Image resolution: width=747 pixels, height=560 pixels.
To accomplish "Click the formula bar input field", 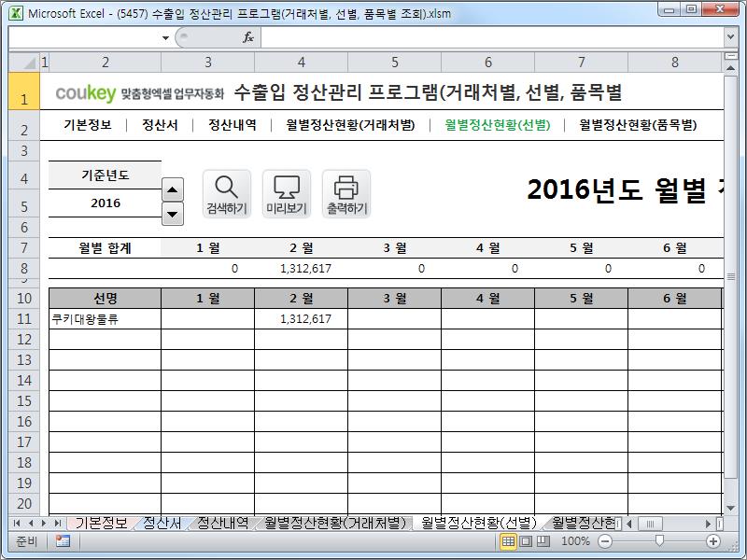I will (x=493, y=37).
